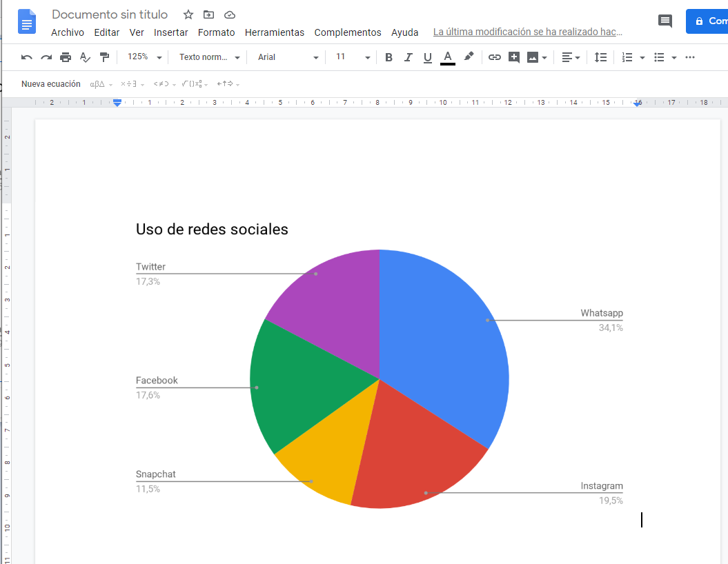Screen dimensions: 728x564
Task: Open the Insertar menu
Action: pyautogui.click(x=170, y=32)
